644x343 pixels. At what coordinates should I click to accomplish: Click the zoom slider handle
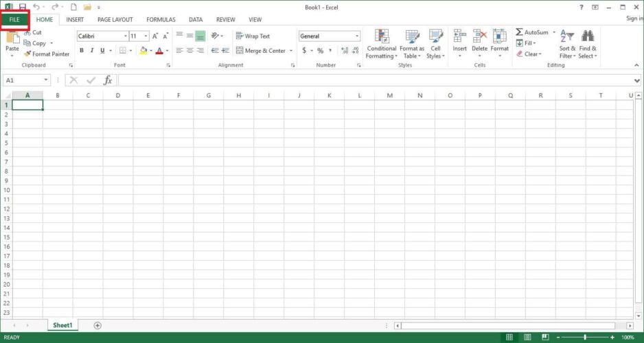click(585, 338)
